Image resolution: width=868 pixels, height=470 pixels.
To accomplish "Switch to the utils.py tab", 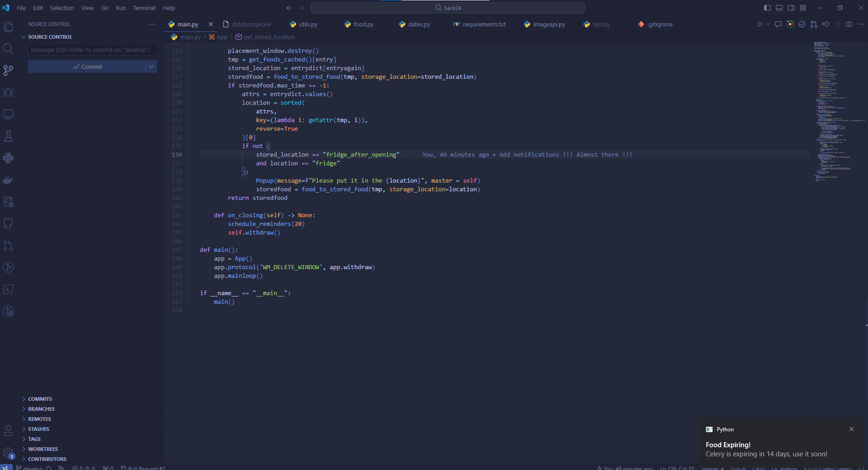I will pos(308,24).
